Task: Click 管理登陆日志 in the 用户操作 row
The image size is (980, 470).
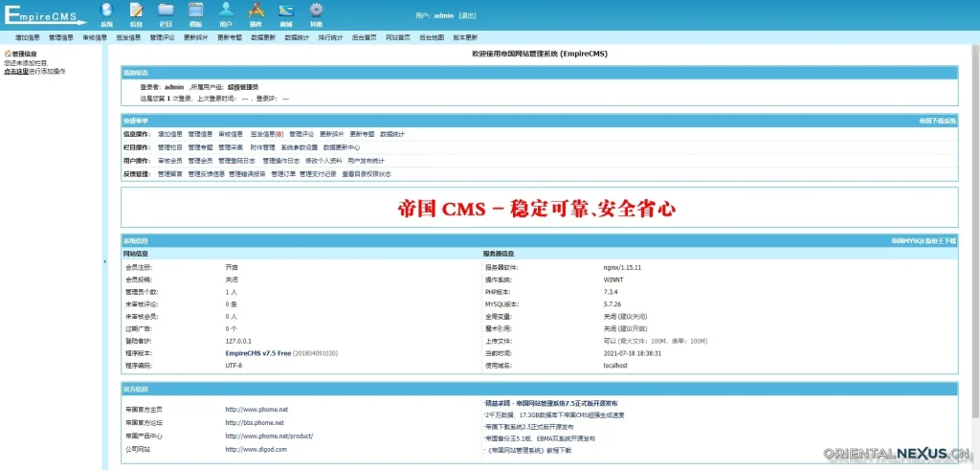Action: click(x=237, y=161)
